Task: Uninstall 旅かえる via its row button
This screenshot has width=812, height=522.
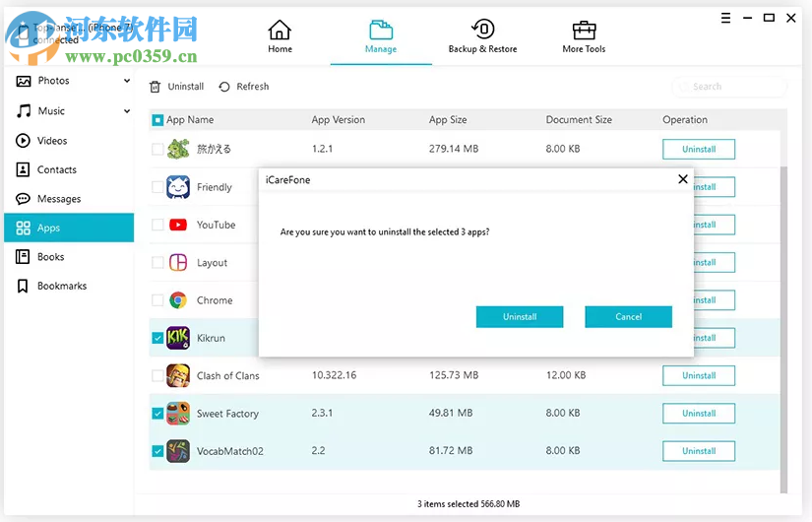Action: [699, 150]
